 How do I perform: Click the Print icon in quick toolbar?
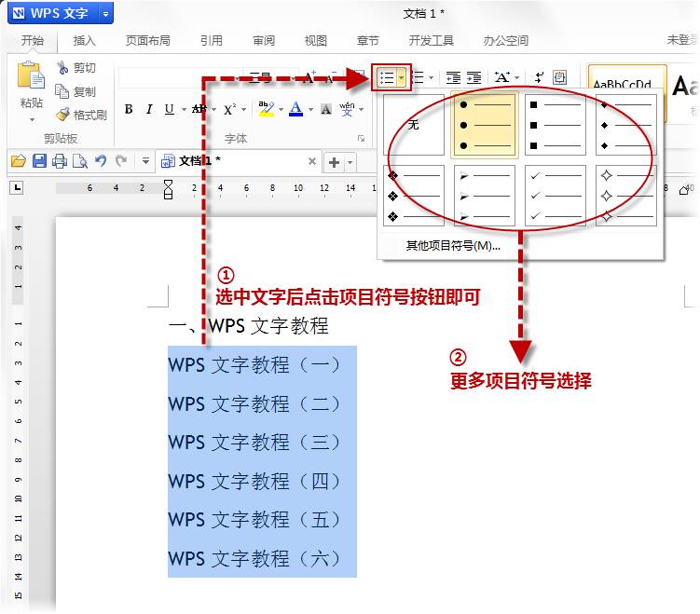tap(60, 161)
